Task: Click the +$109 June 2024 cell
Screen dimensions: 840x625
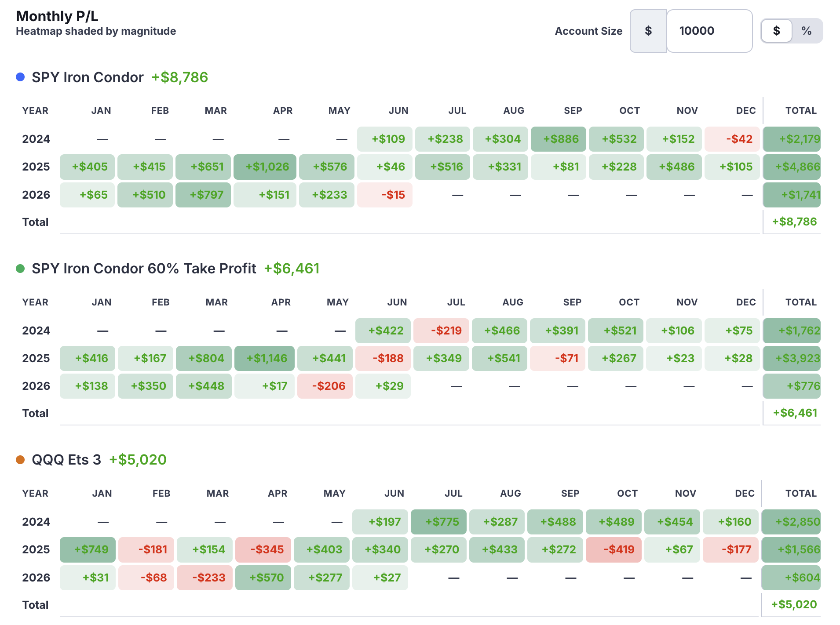Action: click(x=385, y=139)
